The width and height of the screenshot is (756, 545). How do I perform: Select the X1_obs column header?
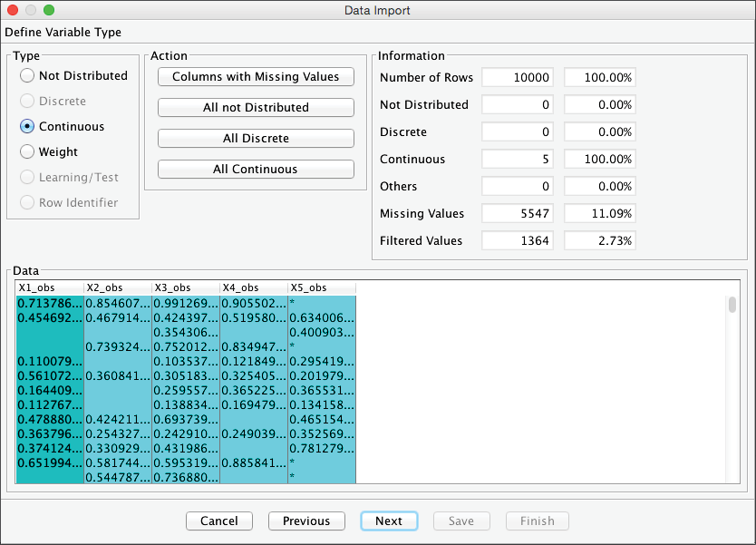tap(50, 288)
